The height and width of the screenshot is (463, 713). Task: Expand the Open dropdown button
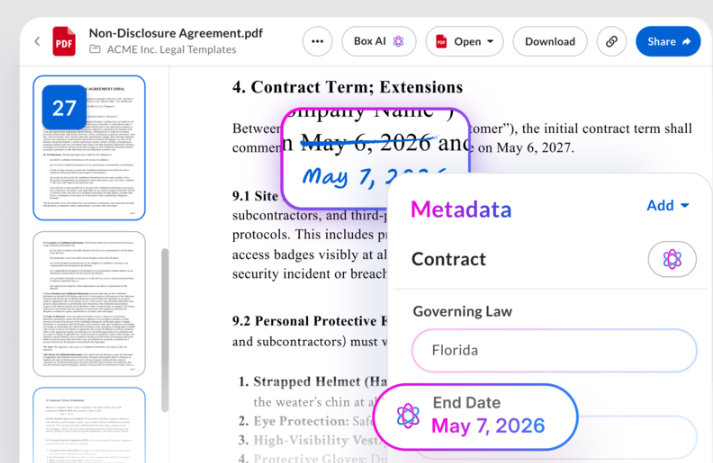(464, 41)
